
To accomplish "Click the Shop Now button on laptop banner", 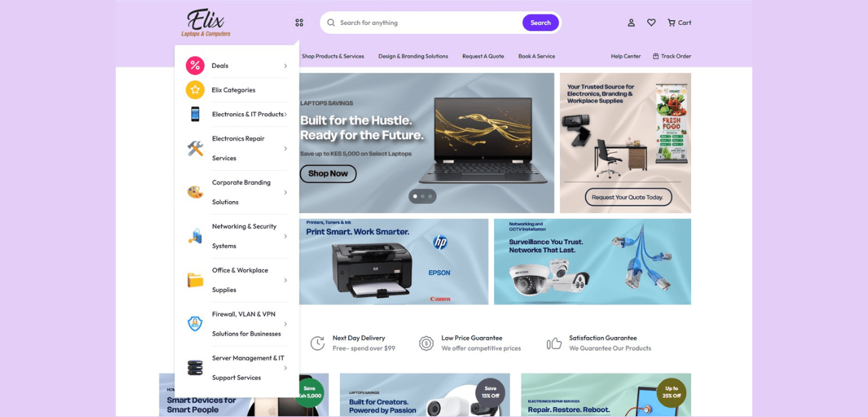I will click(328, 174).
